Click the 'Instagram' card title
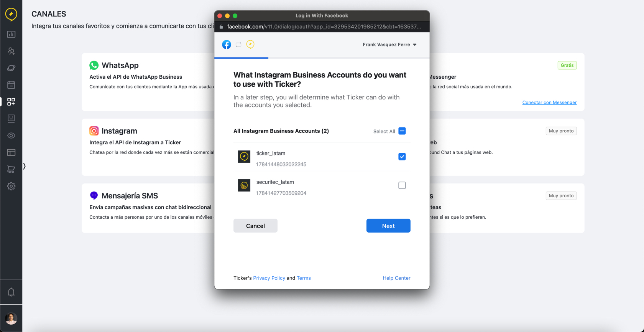Viewport: 644px width, 332px height. (119, 131)
